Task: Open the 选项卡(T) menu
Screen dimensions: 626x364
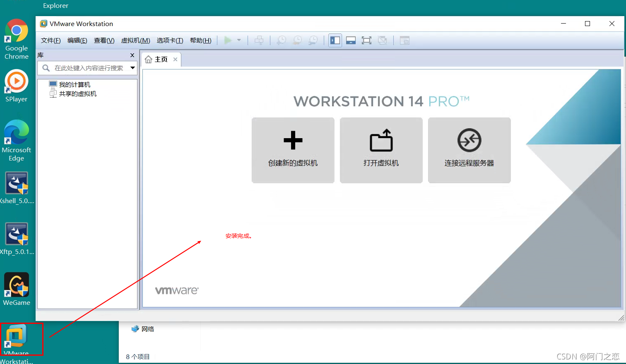Action: point(170,40)
